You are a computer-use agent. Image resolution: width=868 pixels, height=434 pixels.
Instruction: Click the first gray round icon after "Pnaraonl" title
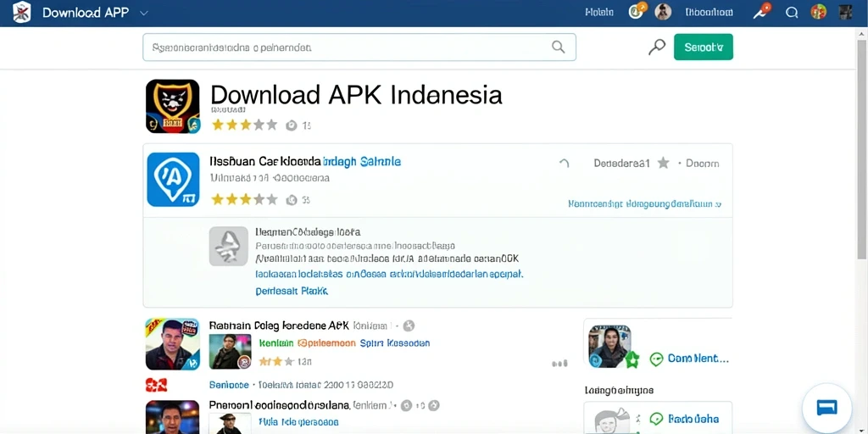coord(406,405)
